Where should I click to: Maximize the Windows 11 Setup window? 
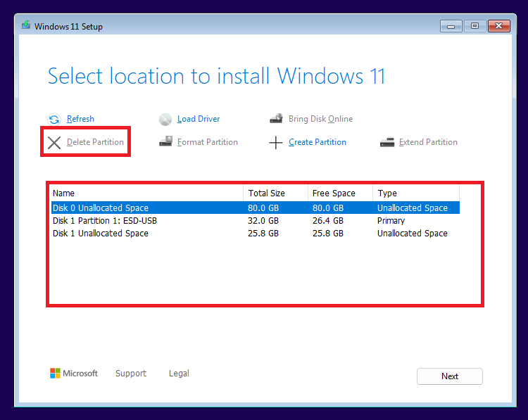[474, 26]
